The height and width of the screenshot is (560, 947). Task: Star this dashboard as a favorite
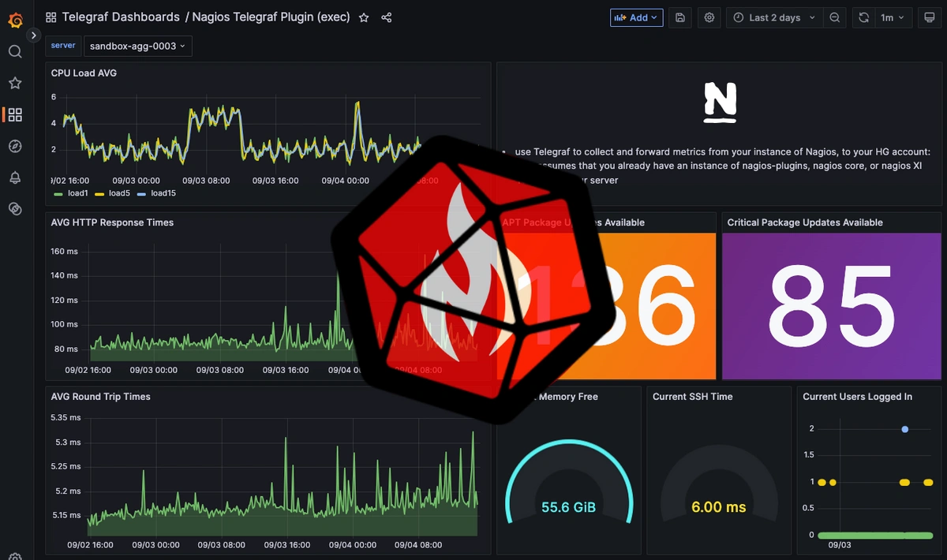363,17
